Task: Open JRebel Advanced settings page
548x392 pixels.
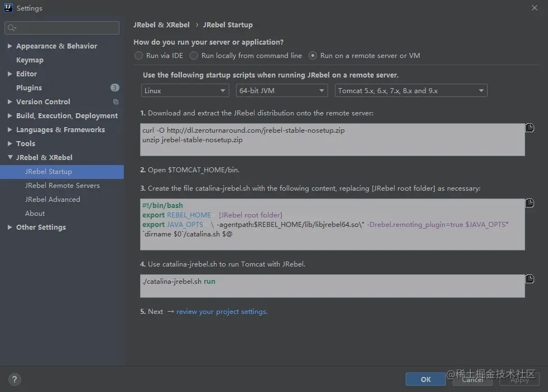Action: [52, 199]
